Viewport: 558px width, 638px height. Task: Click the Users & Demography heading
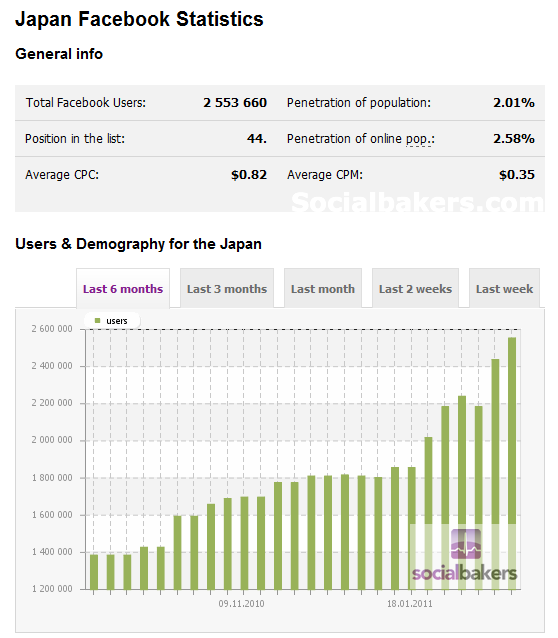[138, 244]
